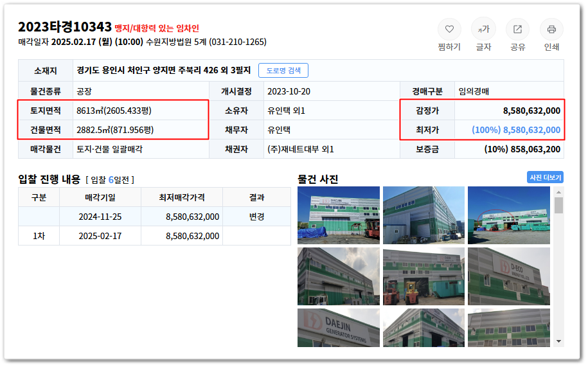Click the heart 찜하기 icon
The height and width of the screenshot is (367, 588).
click(x=449, y=29)
